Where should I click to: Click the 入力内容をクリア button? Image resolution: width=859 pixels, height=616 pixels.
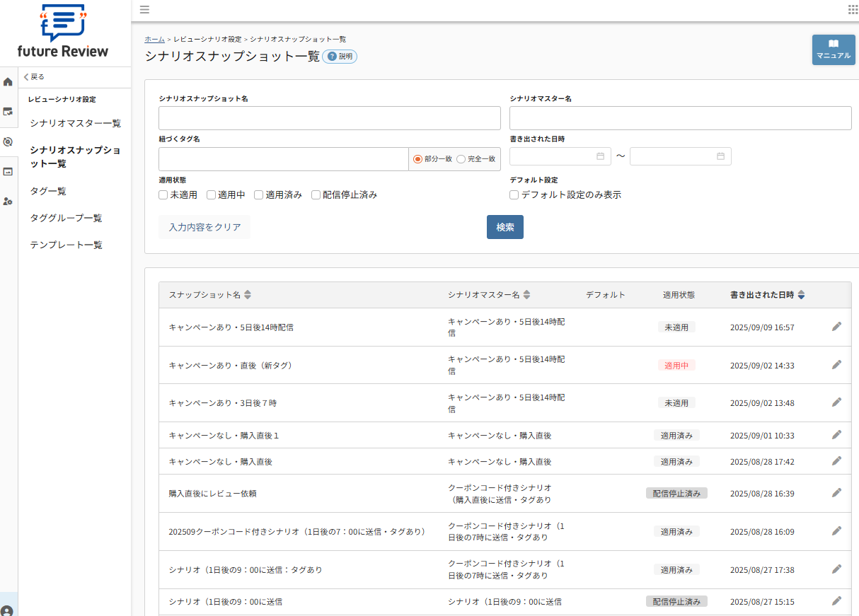coord(204,227)
